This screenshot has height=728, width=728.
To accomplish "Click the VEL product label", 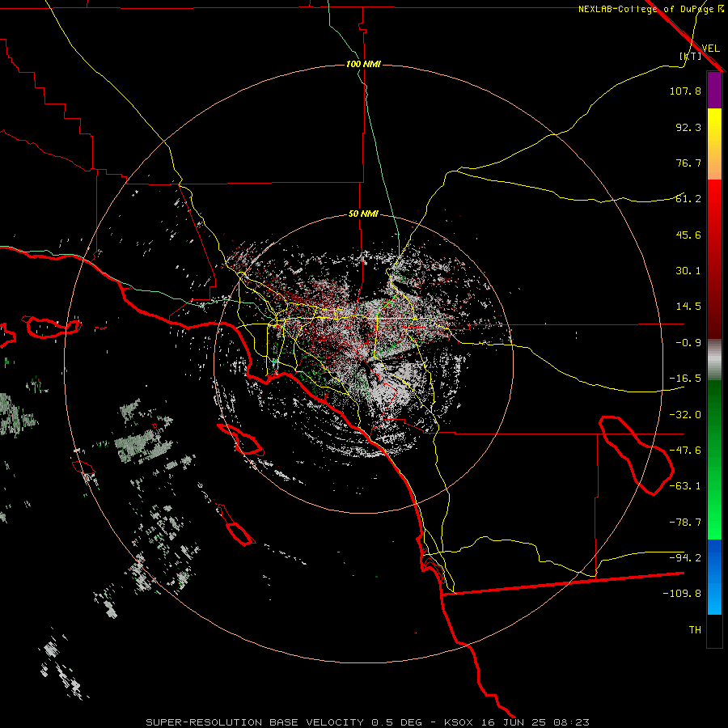I will [x=710, y=48].
